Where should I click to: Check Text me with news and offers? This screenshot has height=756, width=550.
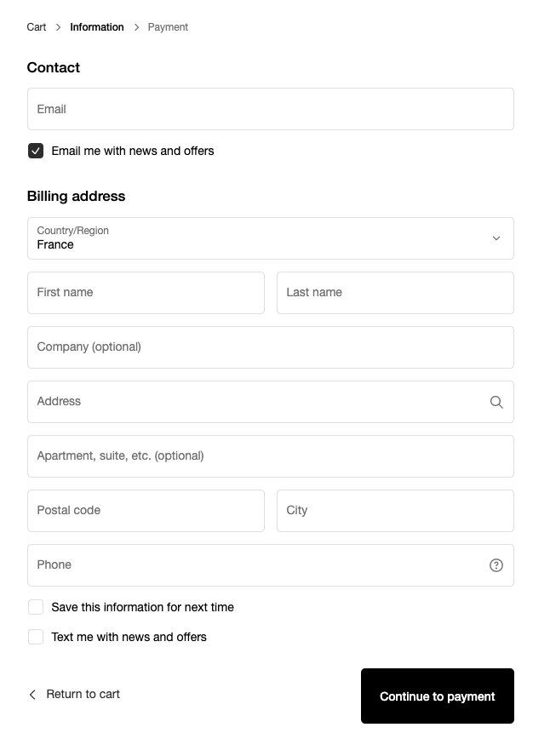[x=36, y=636]
